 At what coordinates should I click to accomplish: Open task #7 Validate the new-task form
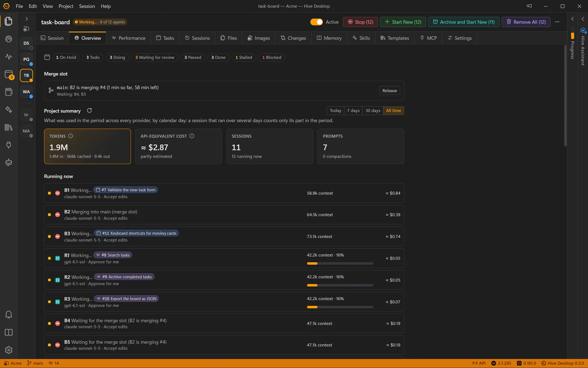(126, 190)
